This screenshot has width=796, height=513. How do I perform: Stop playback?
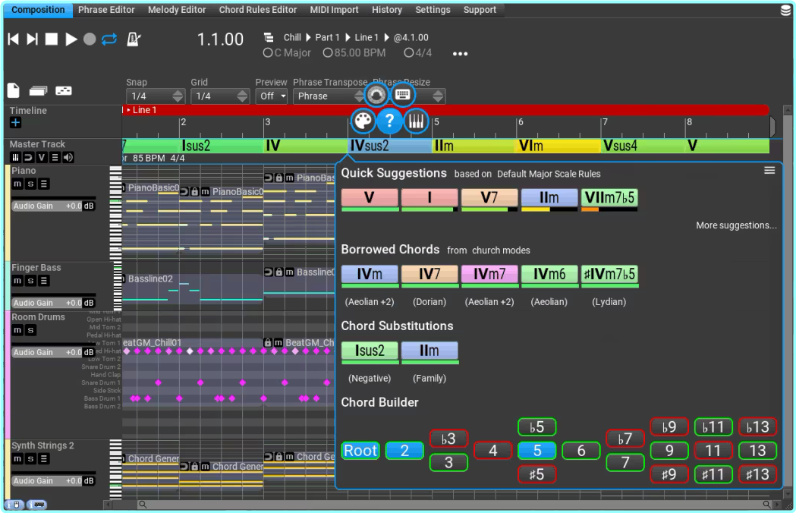pyautogui.click(x=51, y=39)
